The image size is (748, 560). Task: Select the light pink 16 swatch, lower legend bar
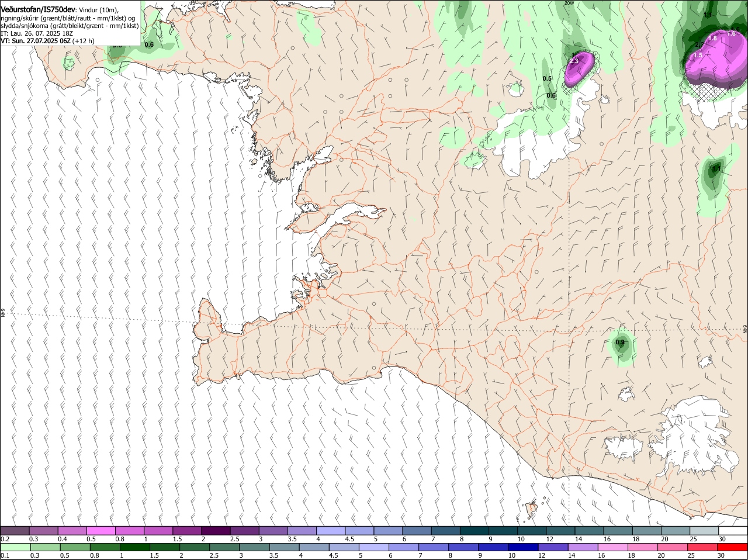(613, 547)
